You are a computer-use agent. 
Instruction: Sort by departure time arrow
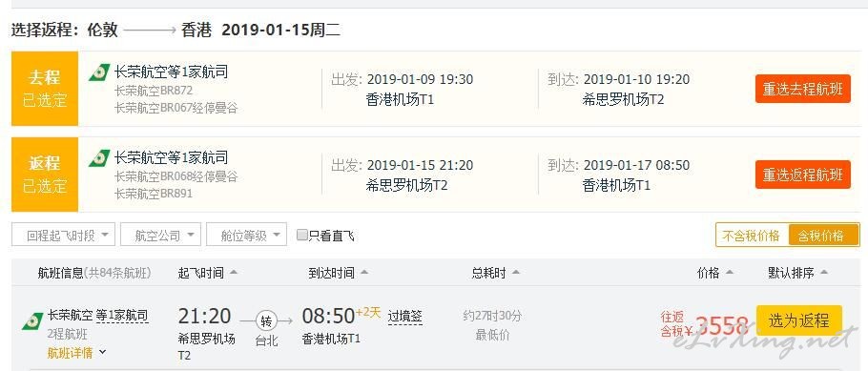point(234,273)
